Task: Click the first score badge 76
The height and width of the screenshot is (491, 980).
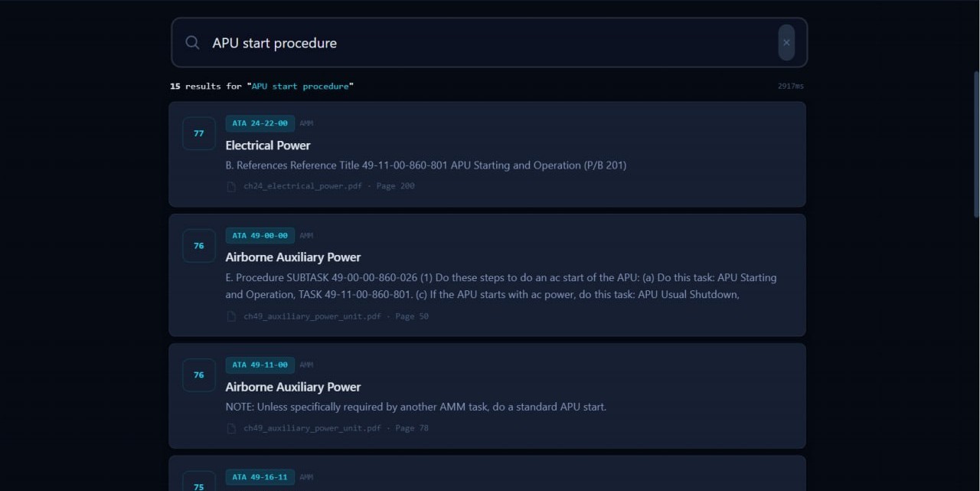Action: [199, 246]
